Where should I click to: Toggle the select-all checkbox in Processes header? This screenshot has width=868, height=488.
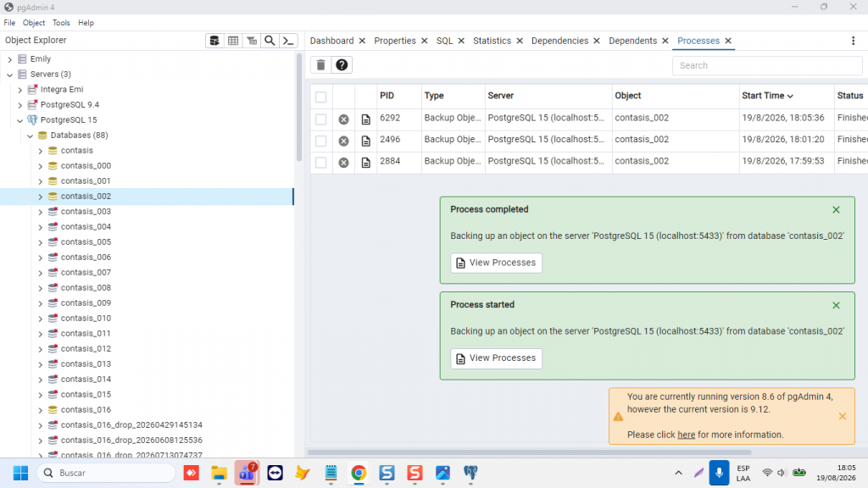(321, 97)
